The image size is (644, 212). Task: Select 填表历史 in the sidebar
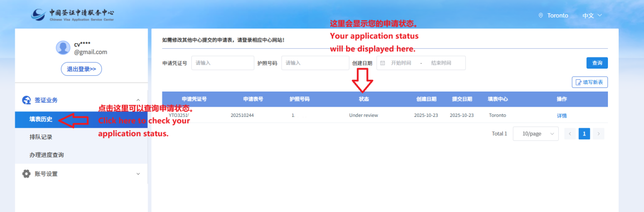click(81, 119)
